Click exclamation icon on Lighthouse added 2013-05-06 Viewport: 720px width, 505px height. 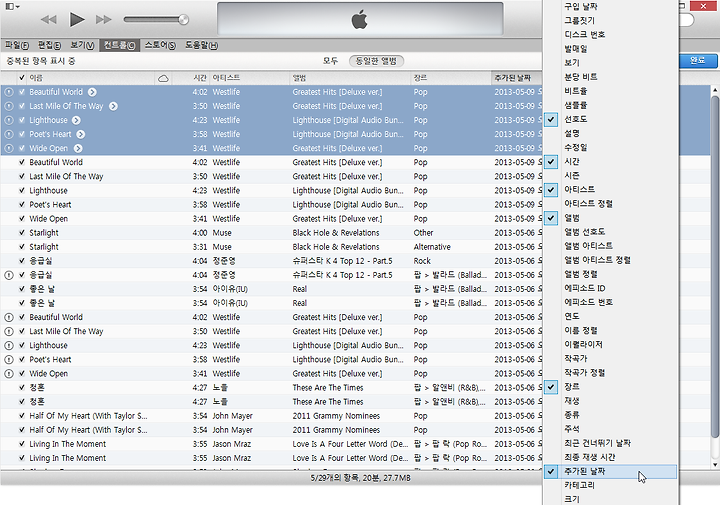click(9, 345)
